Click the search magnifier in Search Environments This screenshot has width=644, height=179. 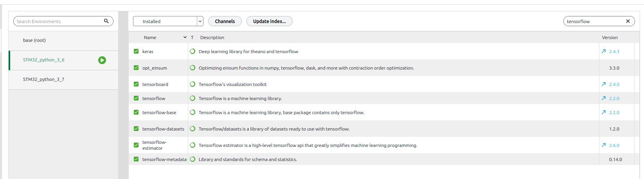click(x=106, y=21)
